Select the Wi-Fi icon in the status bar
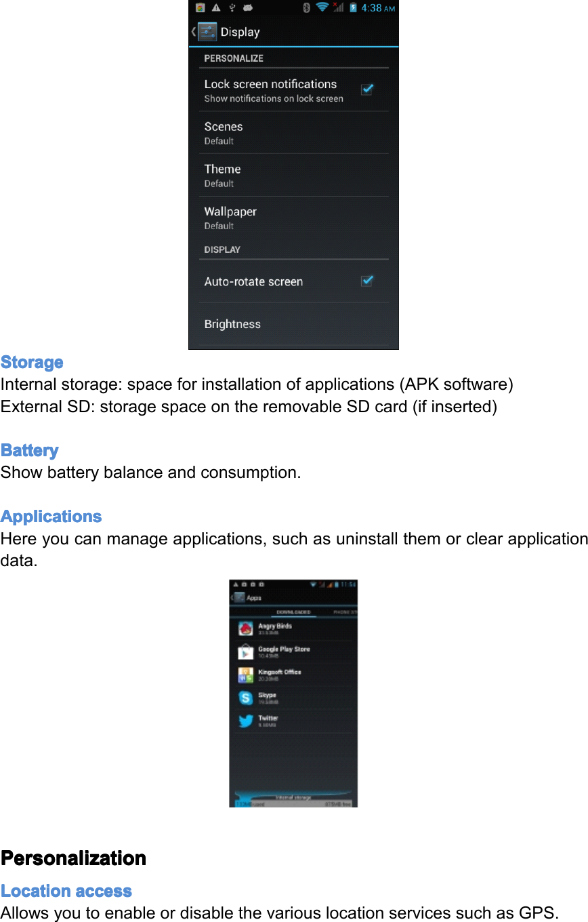Image resolution: width=588 pixels, height=922 pixels. 322,8
